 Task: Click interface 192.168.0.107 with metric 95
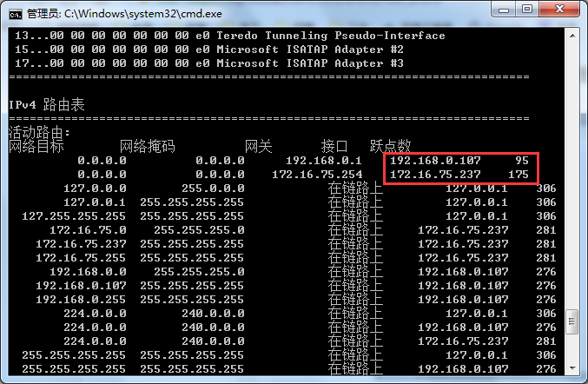coord(435,161)
